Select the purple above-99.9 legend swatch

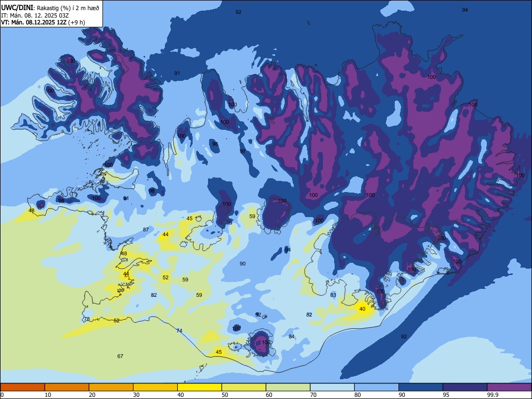(509, 387)
